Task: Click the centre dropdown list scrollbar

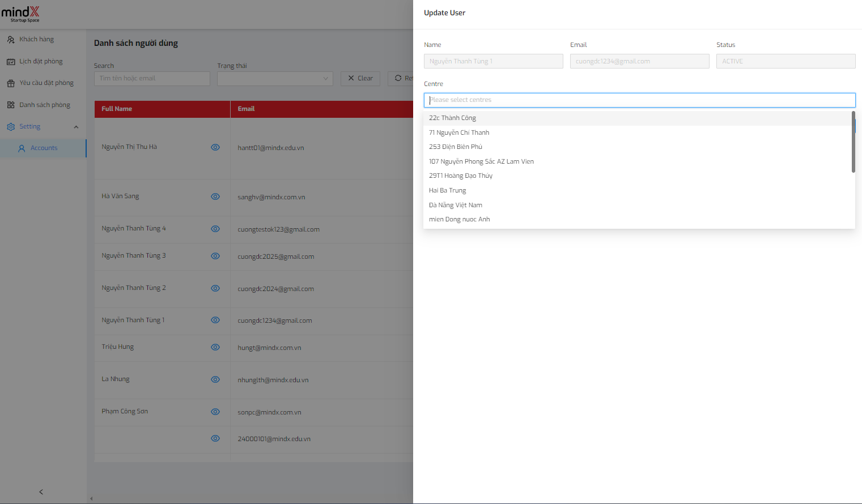Action: pyautogui.click(x=853, y=142)
